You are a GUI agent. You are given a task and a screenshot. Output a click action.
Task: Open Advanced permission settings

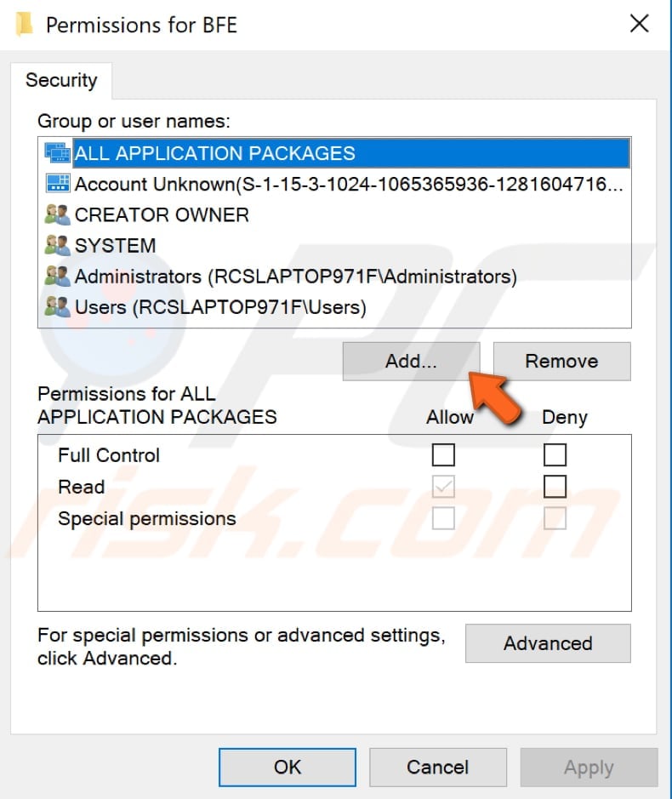547,643
